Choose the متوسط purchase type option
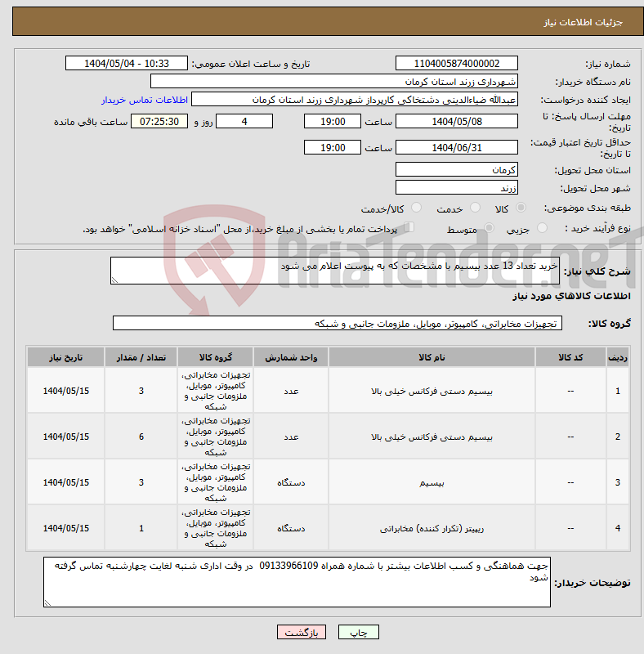Viewport: 644px width, 654px height. pyautogui.click(x=489, y=228)
